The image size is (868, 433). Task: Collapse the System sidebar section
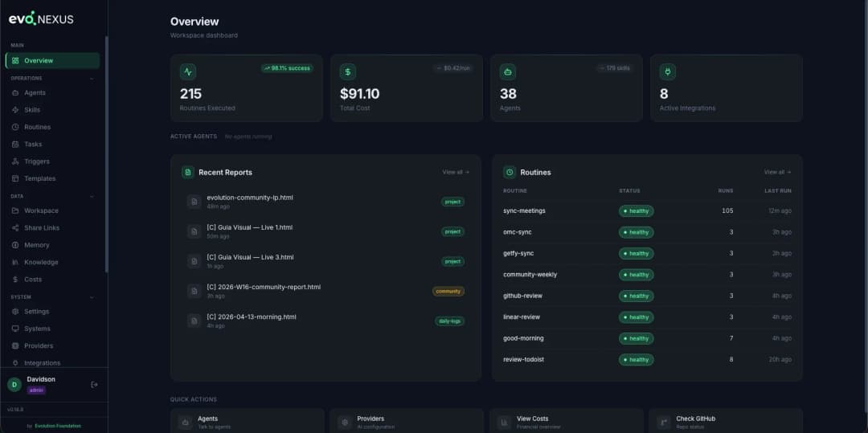point(92,297)
